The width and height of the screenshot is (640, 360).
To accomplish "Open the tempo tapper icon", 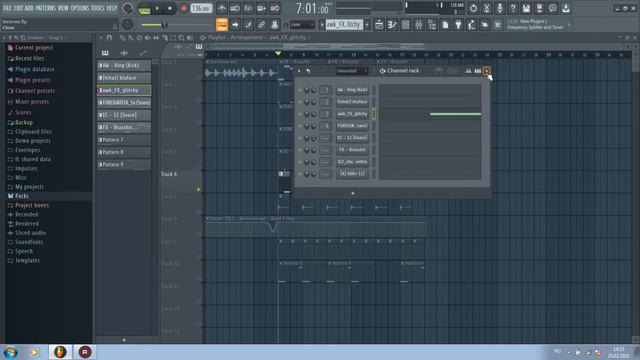I will [x=471, y=25].
